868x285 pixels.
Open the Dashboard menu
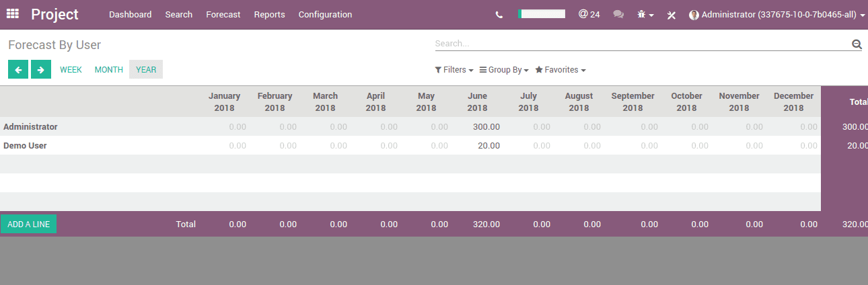[x=130, y=14]
